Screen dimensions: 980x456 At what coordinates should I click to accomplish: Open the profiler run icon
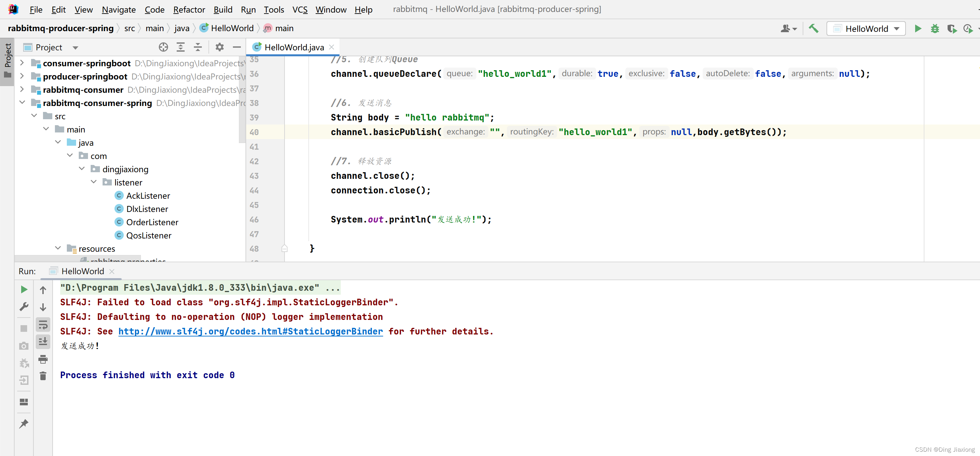[x=968, y=28]
